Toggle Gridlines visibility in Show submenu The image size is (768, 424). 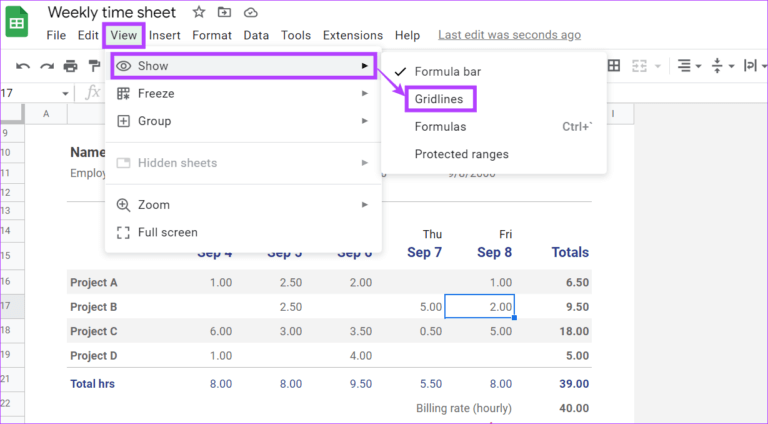(x=440, y=99)
